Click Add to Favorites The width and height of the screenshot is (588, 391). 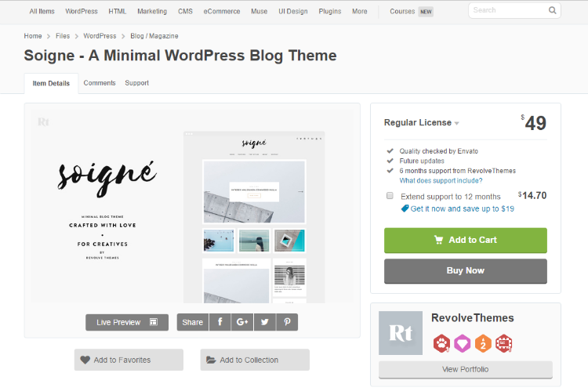pyautogui.click(x=129, y=360)
